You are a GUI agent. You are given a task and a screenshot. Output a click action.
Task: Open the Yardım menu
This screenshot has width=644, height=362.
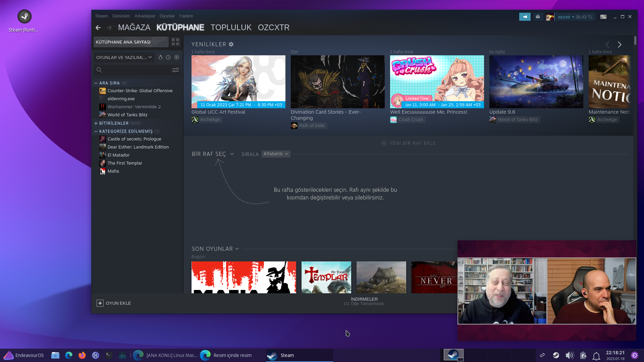click(x=186, y=16)
